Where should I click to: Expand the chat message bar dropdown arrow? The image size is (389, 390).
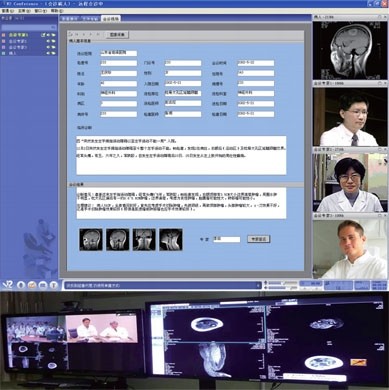click(x=258, y=285)
